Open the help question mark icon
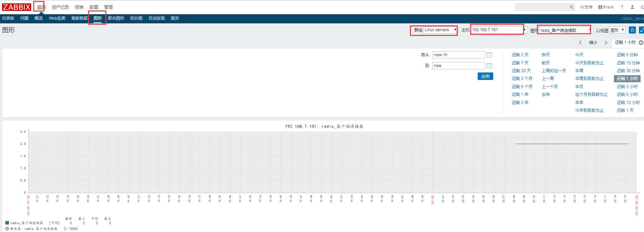The width and height of the screenshot is (644, 232). (x=622, y=7)
